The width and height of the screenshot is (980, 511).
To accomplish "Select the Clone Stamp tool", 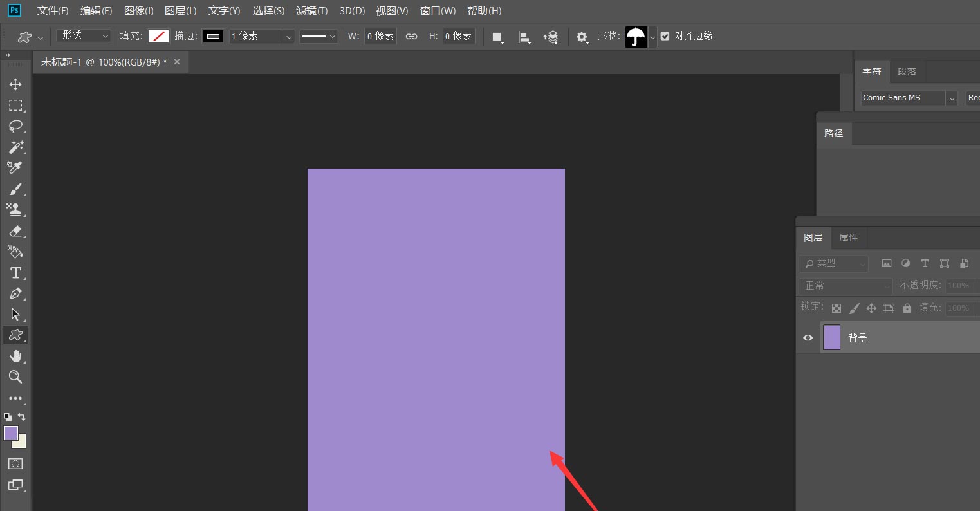I will point(15,209).
